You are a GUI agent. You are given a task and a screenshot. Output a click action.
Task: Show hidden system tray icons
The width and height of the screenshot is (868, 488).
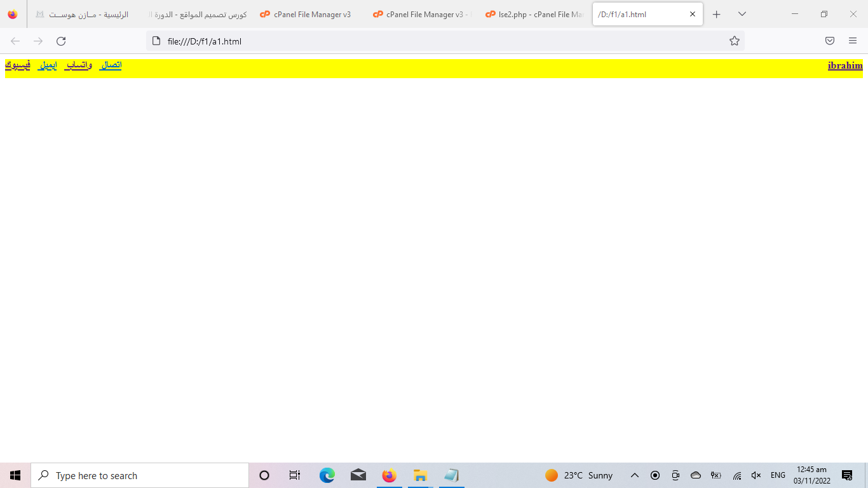[x=634, y=475]
